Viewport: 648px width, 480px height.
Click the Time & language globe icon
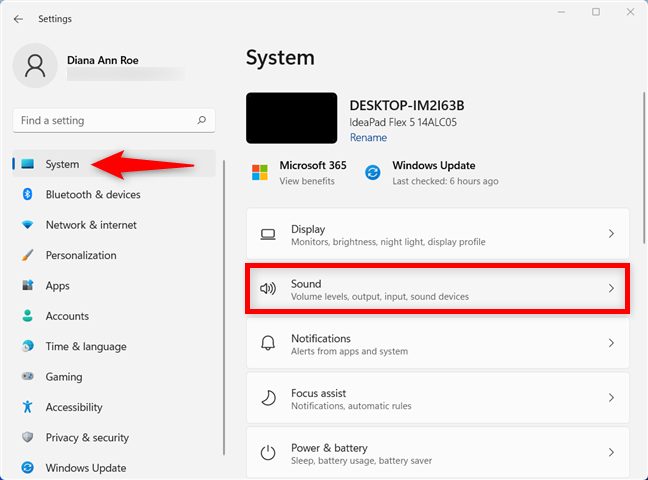tap(28, 346)
